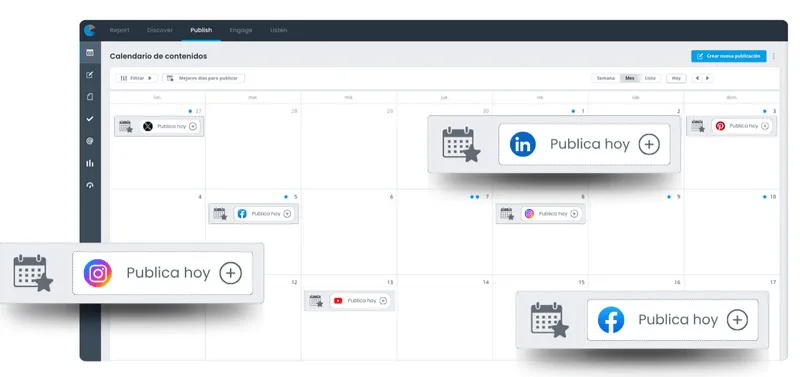Open the Engage tab
This screenshot has height=377, width=800.
click(241, 30)
